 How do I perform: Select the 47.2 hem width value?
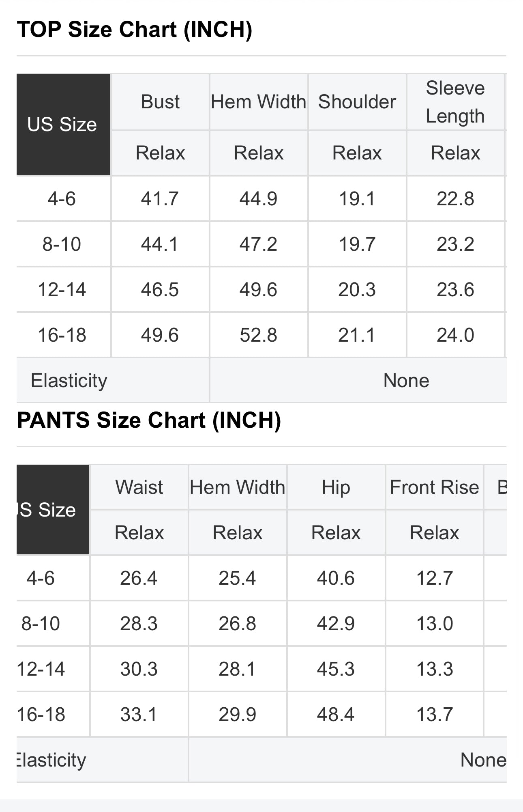coord(258,244)
